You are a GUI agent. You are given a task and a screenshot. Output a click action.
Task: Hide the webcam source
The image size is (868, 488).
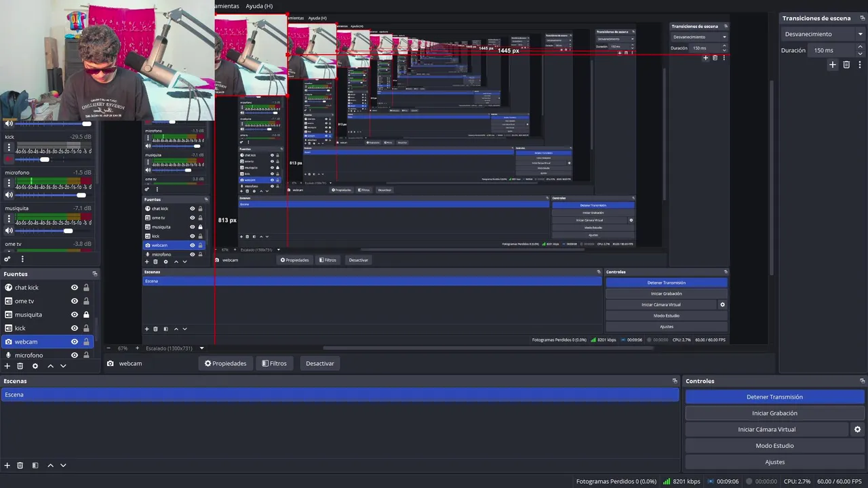tap(75, 342)
